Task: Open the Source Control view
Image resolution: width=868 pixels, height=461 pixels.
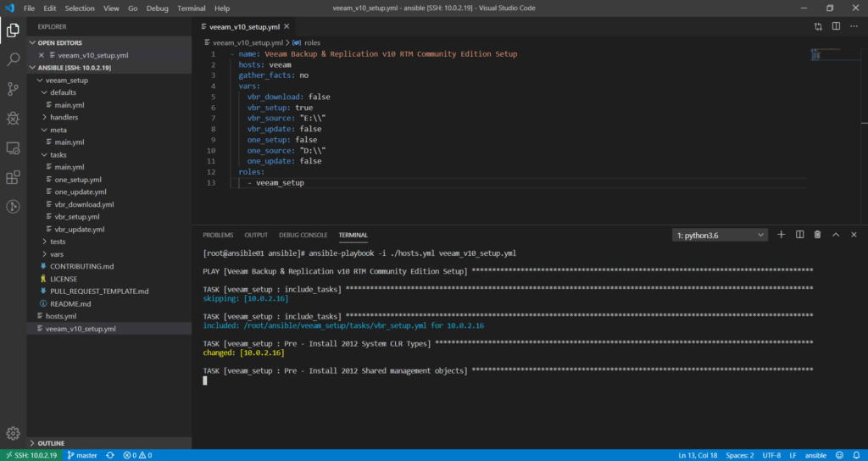Action: (14, 89)
